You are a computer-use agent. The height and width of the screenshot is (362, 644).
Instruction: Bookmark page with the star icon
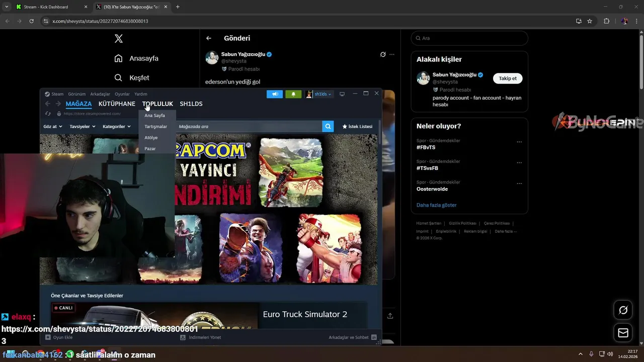590,21
